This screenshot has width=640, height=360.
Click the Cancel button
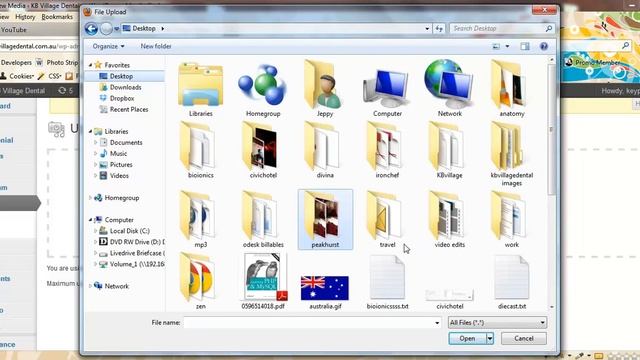click(x=524, y=338)
